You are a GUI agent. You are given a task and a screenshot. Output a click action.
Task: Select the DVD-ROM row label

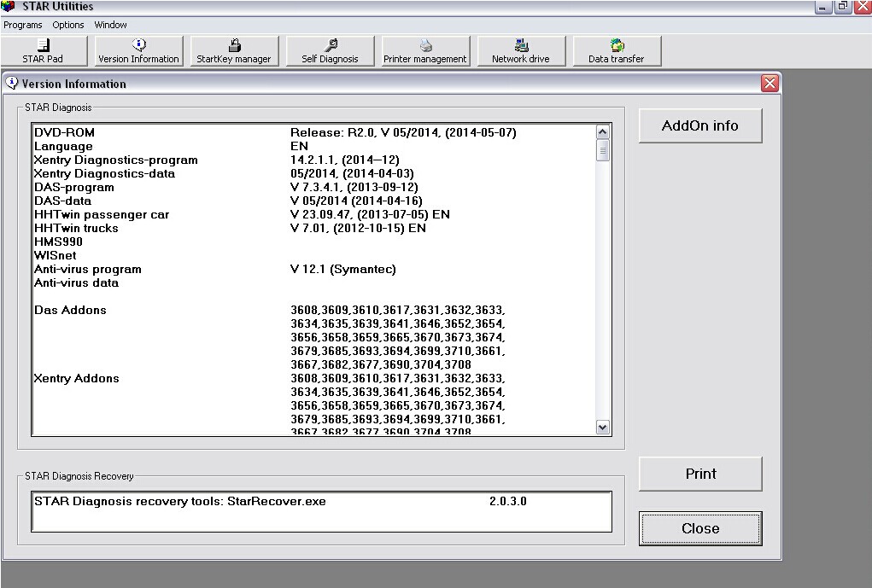[65, 132]
